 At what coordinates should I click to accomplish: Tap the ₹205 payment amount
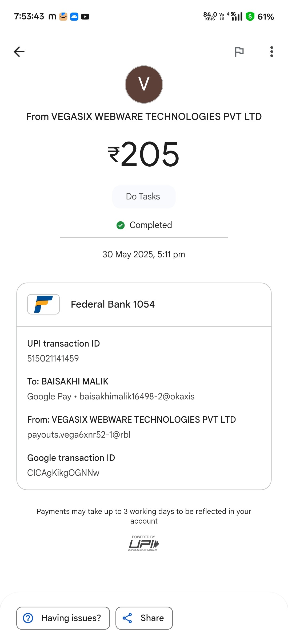144,154
